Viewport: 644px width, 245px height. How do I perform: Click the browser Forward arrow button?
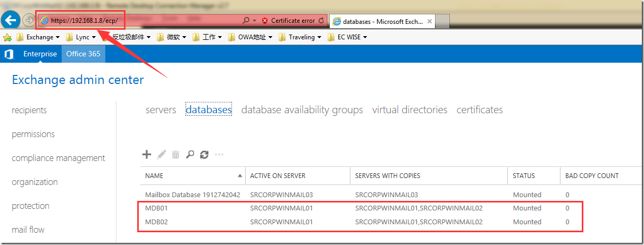pyautogui.click(x=29, y=20)
